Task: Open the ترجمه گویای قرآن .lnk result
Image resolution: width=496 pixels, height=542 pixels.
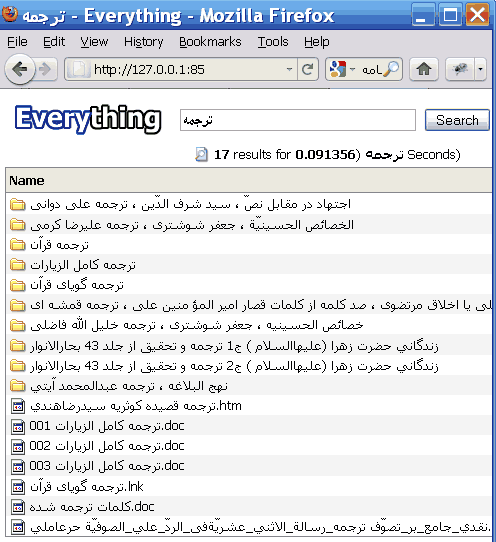Action: click(86, 487)
